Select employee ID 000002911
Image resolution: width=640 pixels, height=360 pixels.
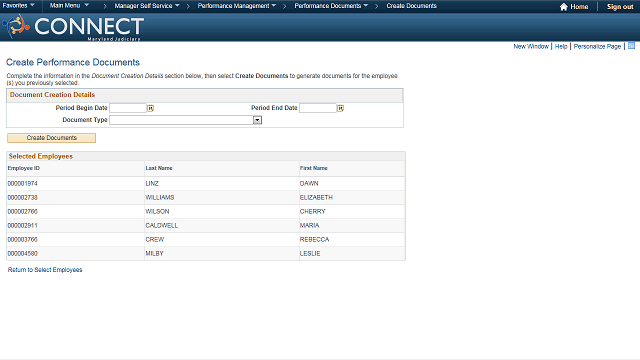click(22, 225)
